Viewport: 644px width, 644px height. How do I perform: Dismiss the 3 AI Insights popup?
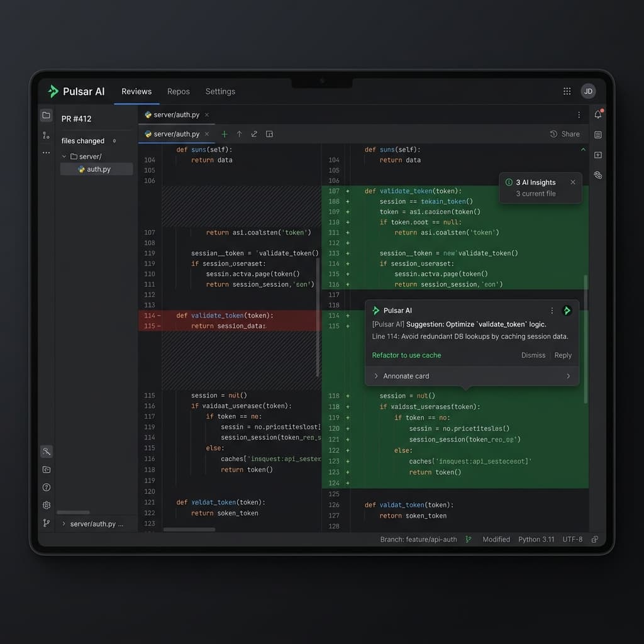coord(572,182)
